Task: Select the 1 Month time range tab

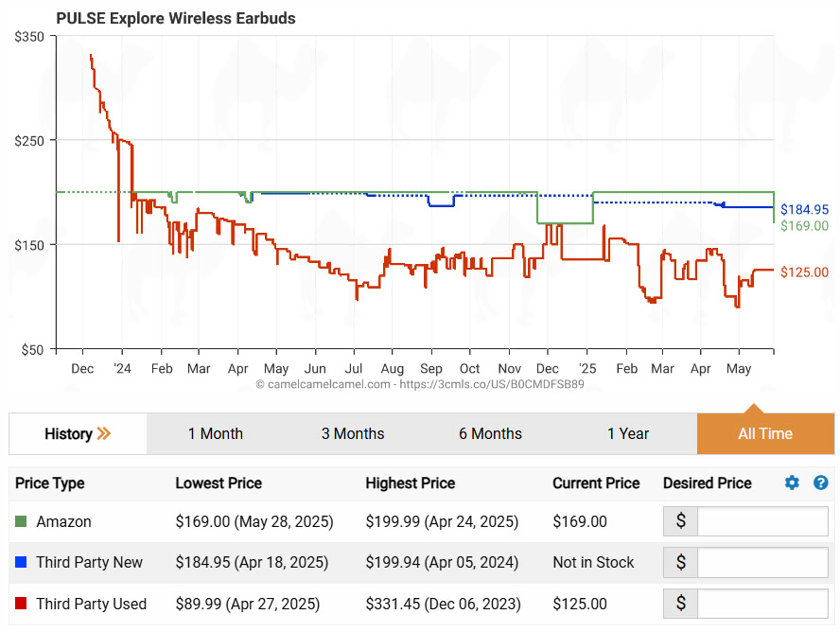Action: coord(215,434)
